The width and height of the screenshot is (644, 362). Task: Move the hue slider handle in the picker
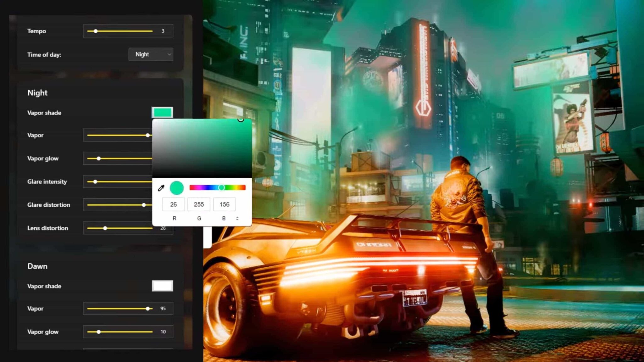(222, 187)
